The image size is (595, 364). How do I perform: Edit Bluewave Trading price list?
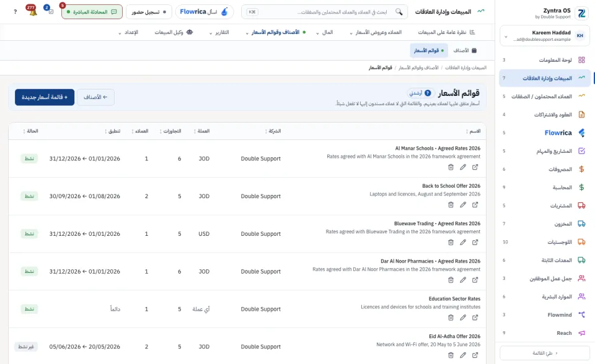pos(463,242)
